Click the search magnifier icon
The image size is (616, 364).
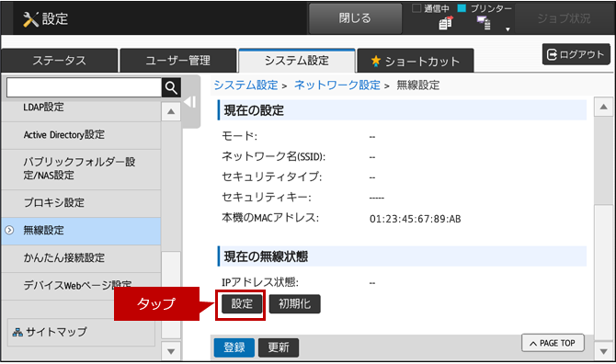171,87
